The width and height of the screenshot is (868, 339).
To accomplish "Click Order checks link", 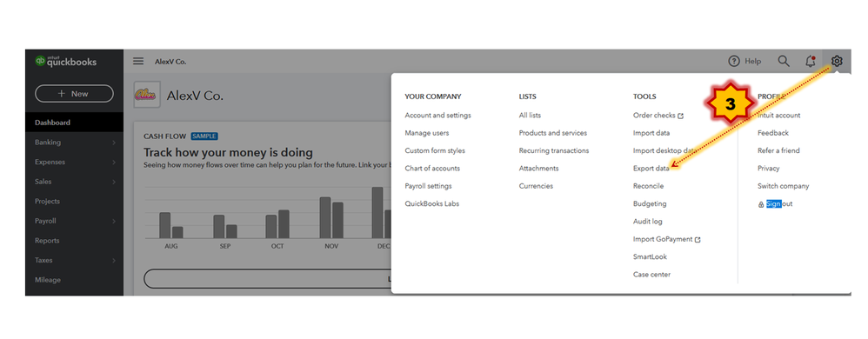I will 654,115.
